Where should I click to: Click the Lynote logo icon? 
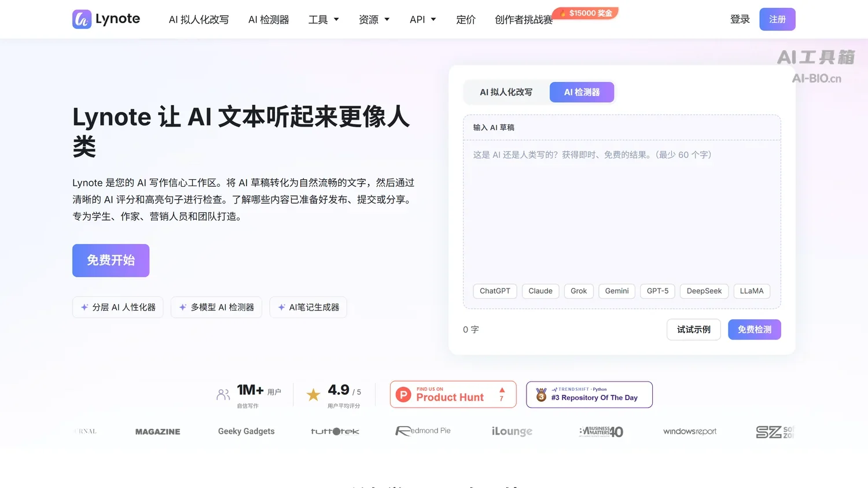tap(82, 19)
